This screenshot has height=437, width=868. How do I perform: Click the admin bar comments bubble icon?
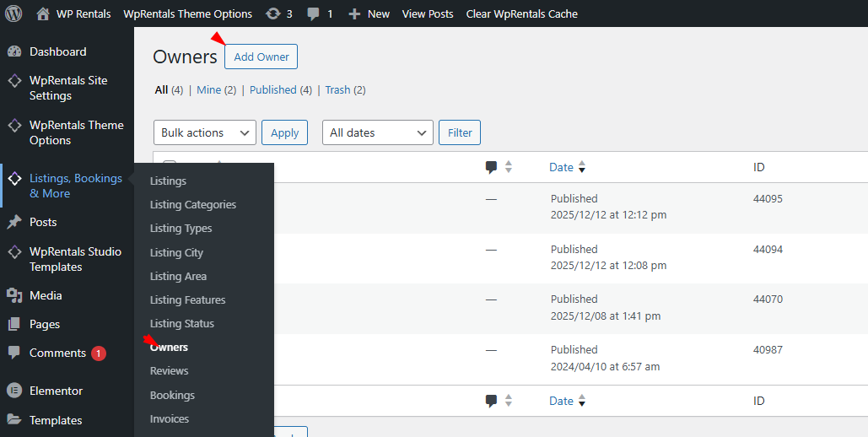[x=314, y=14]
